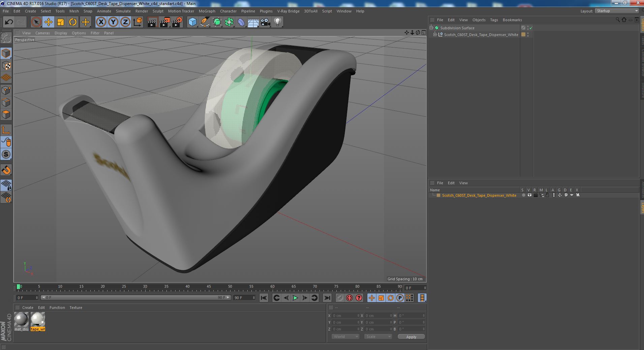644x350 pixels.
Task: Toggle Enable Snap magnet
Action: [x=6, y=170]
